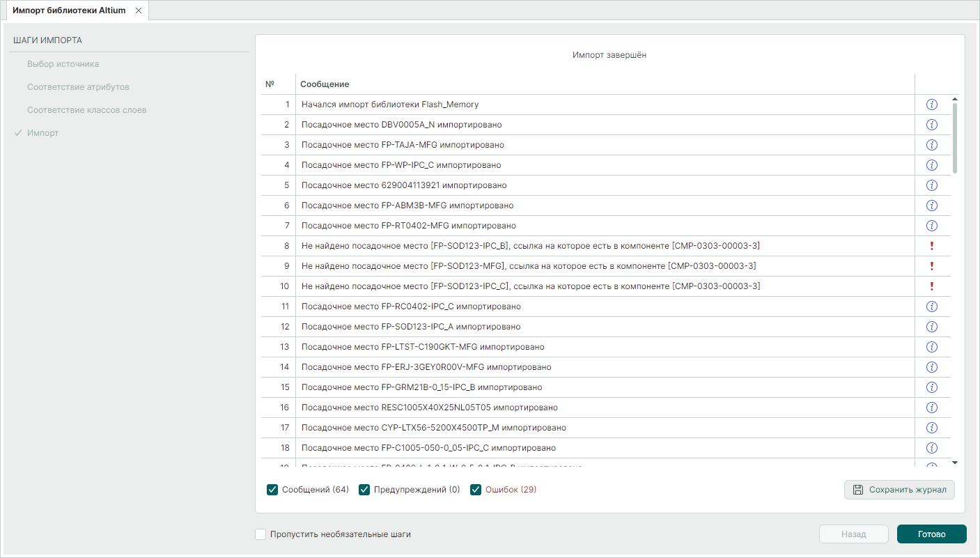Click info icon for CYP-LTX56-5200X4500TP_M row
This screenshot has width=980, height=558.
tap(931, 428)
